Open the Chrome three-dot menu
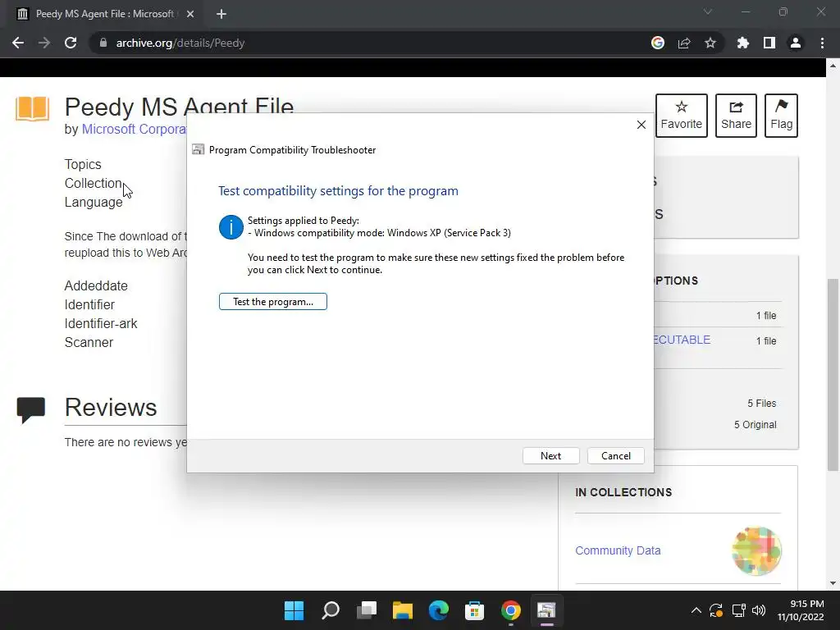840x630 pixels. point(822,43)
